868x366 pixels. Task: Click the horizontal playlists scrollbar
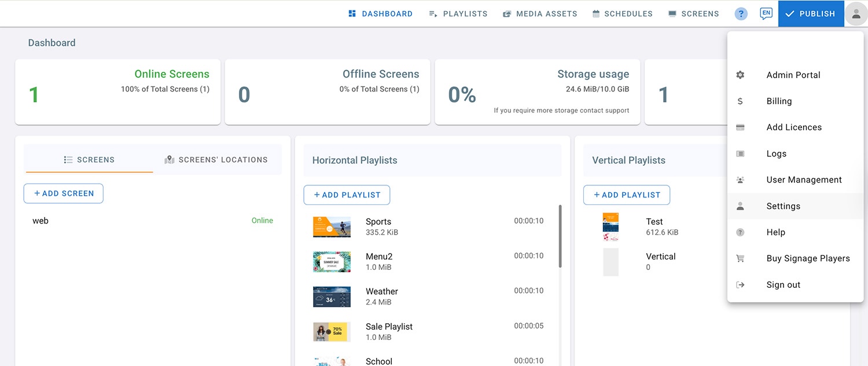[560, 236]
